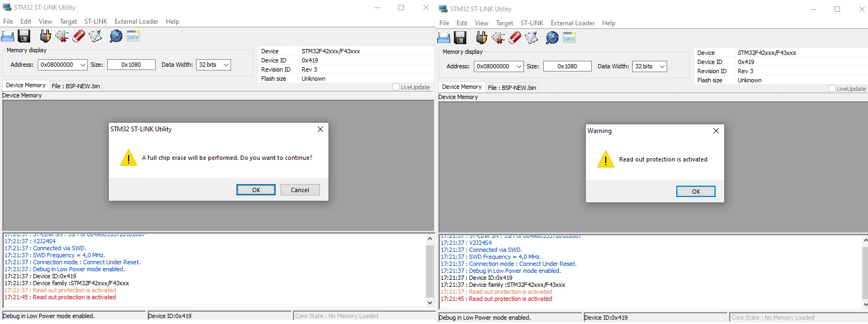Open File menu in erase-prompt window
Viewport: 868px width, 324px height.
point(8,22)
